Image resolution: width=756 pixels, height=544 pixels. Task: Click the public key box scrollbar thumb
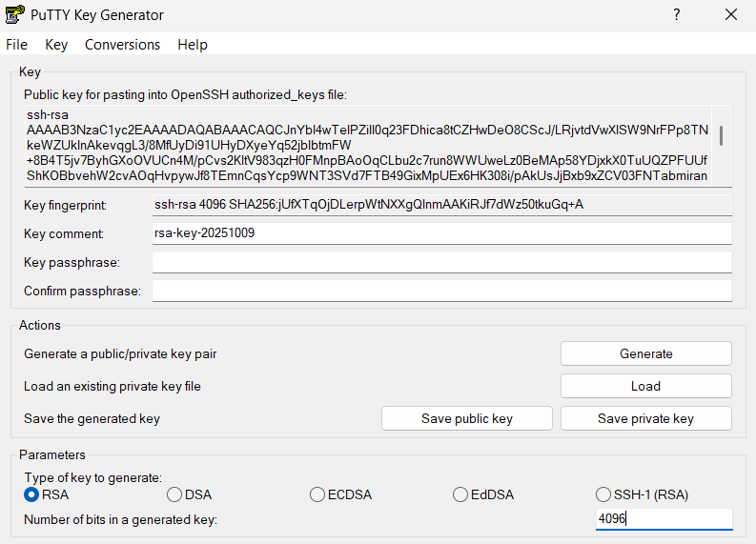click(722, 135)
